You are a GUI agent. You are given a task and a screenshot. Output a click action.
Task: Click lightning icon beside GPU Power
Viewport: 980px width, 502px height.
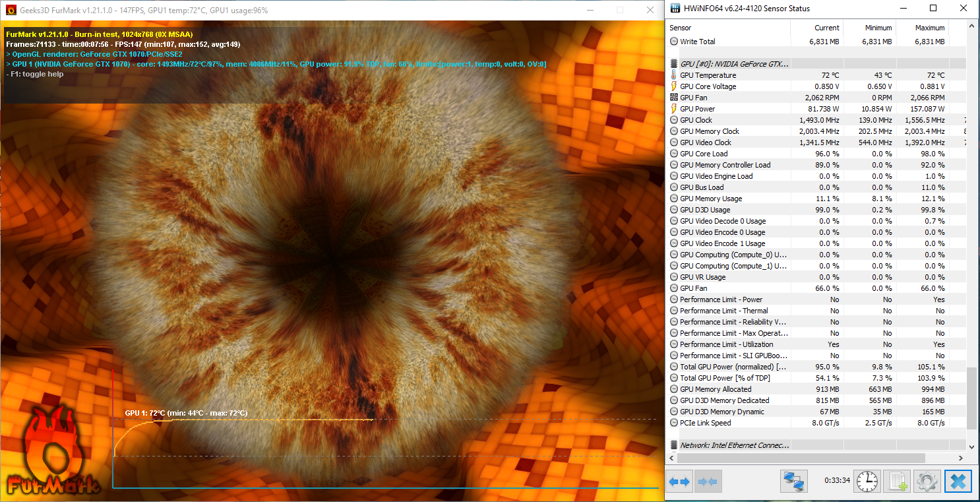[673, 109]
